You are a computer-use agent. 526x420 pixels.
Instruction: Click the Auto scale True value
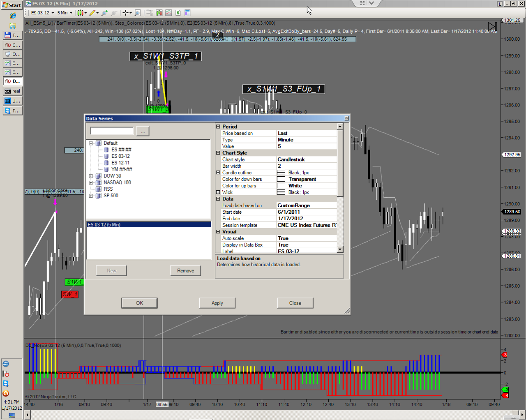pyautogui.click(x=307, y=238)
